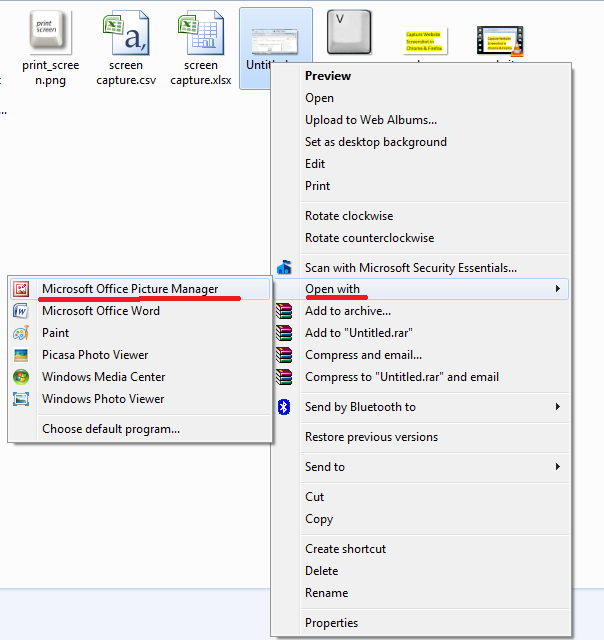604x640 pixels.
Task: Select Restore previous versions
Action: (x=422, y=437)
